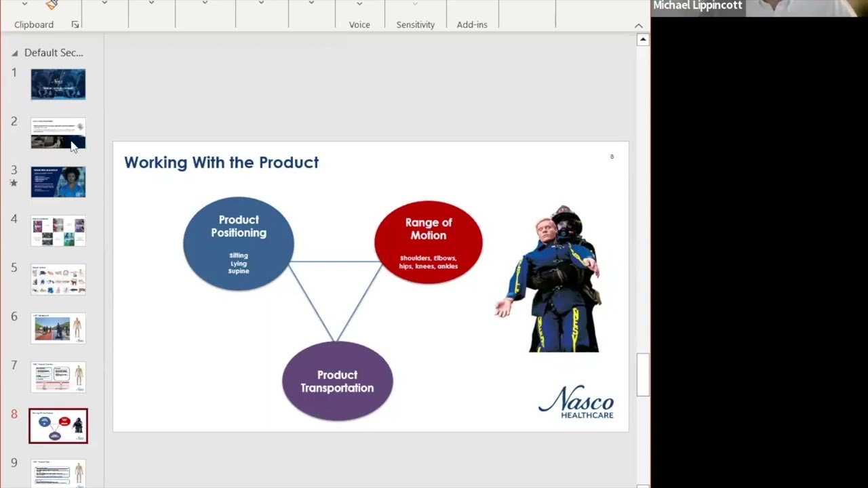868x488 pixels.
Task: Click the Voice group label
Action: [x=359, y=24]
